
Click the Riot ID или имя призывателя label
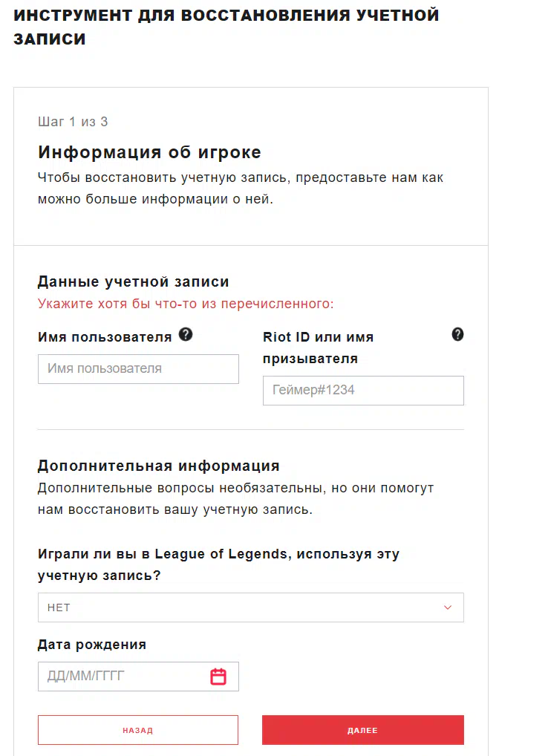click(318, 348)
